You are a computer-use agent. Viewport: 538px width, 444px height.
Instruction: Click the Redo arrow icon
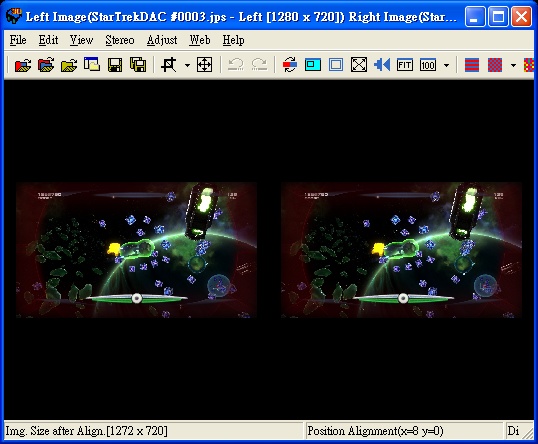pyautogui.click(x=259, y=65)
